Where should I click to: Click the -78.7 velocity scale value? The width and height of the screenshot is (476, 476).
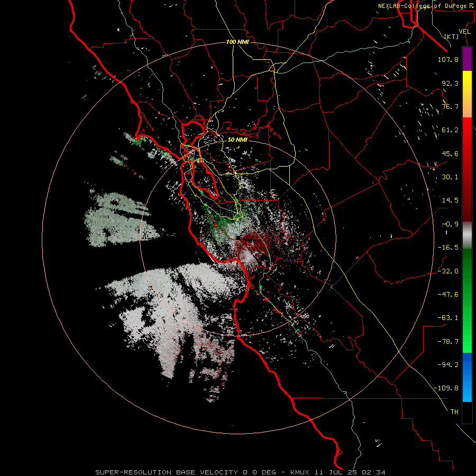click(x=448, y=342)
